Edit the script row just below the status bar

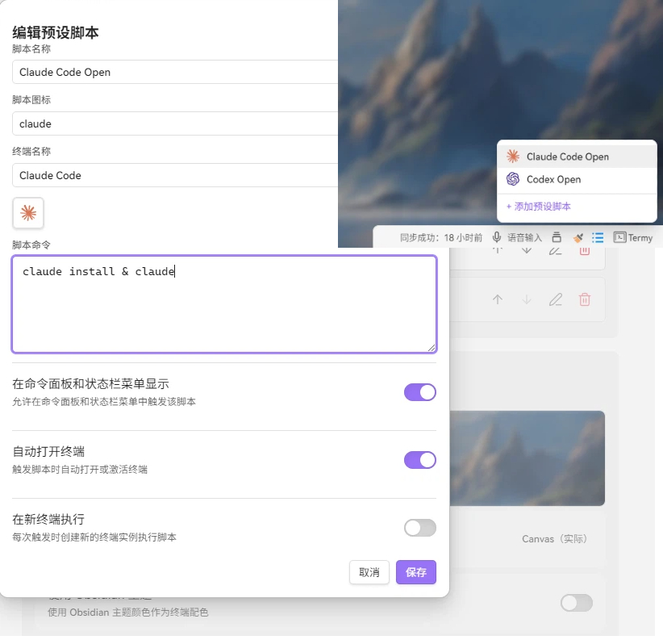click(x=556, y=250)
